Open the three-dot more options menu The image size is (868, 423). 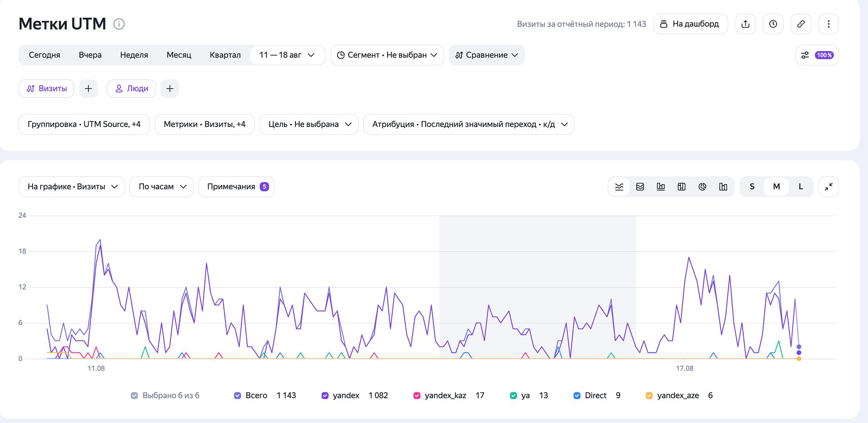click(828, 24)
